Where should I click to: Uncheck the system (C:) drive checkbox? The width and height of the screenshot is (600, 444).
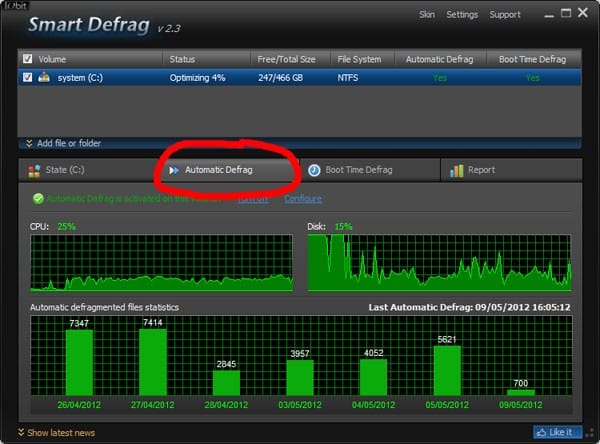tap(28, 77)
